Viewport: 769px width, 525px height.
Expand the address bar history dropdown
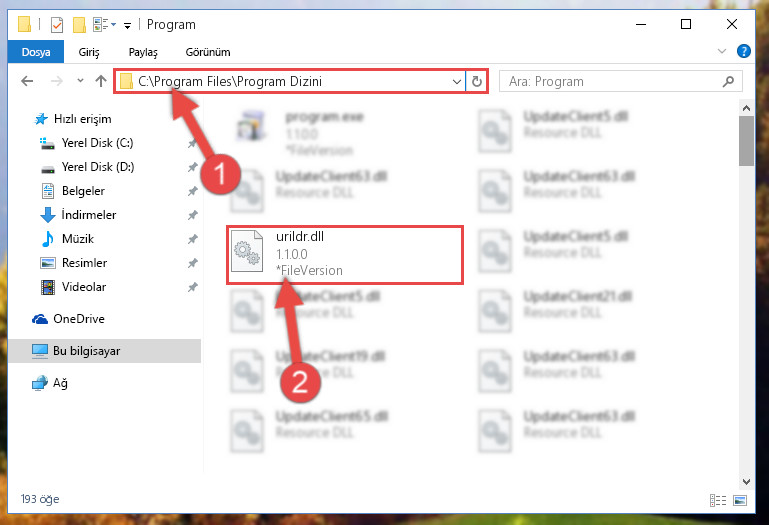tap(457, 81)
